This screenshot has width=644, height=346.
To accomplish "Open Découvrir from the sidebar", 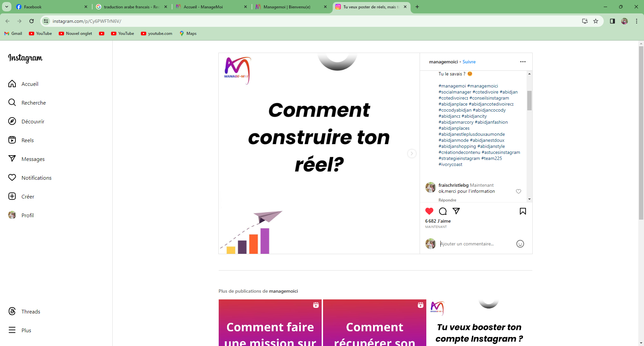I will (x=33, y=121).
